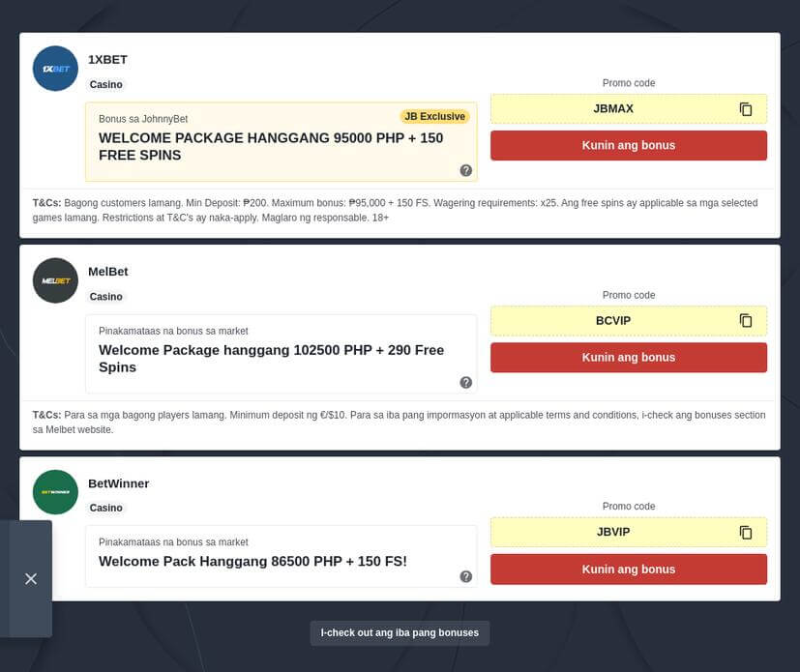Claim 1XBET bonus via Kunin ang bonus
This screenshot has width=800, height=672.
tap(629, 146)
